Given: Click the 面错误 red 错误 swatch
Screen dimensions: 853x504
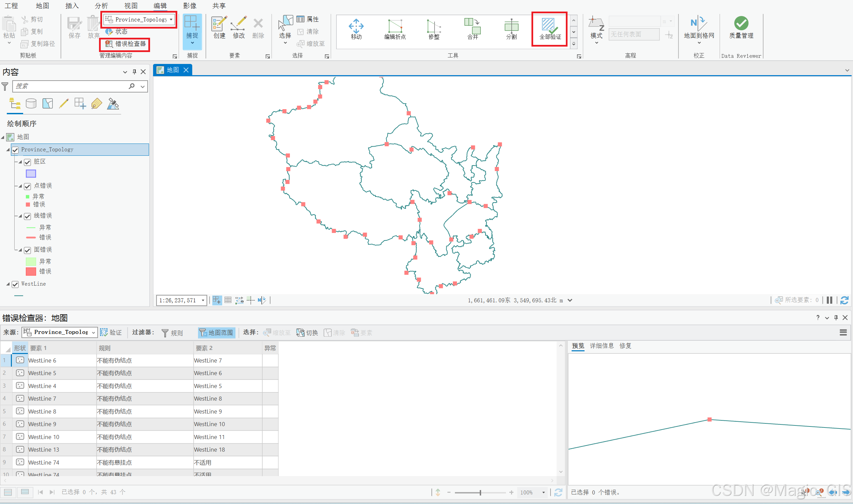Looking at the screenshot, I should pos(31,271).
